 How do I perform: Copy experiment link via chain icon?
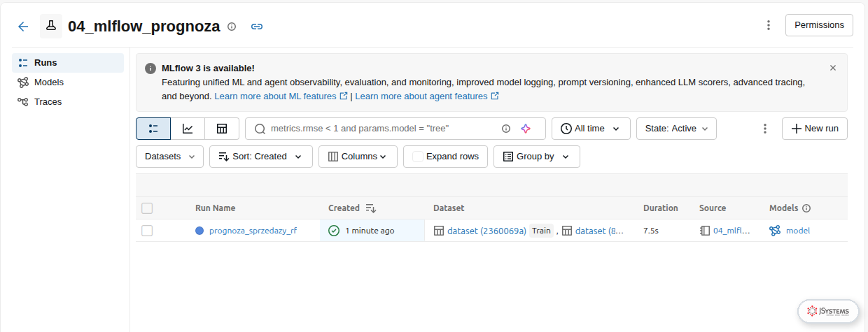pyautogui.click(x=257, y=27)
